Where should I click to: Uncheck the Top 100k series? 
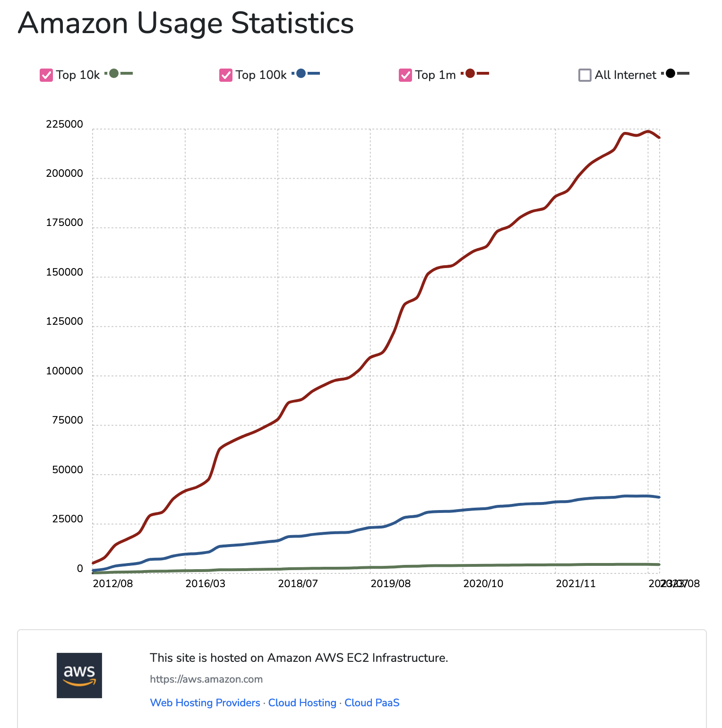click(x=225, y=75)
